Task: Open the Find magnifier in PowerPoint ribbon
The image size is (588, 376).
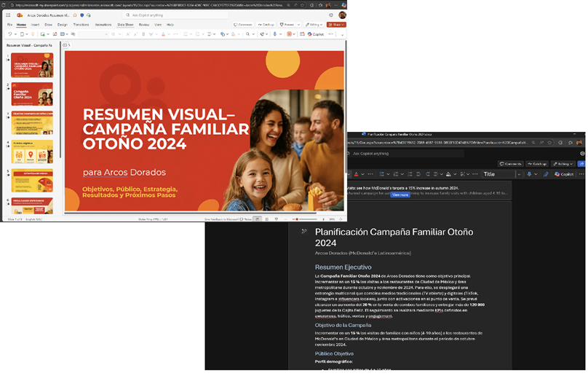Action: coord(248,34)
